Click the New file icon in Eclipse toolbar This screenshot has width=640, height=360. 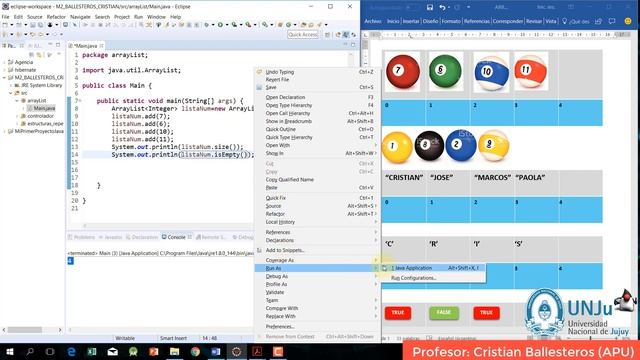click(5, 25)
